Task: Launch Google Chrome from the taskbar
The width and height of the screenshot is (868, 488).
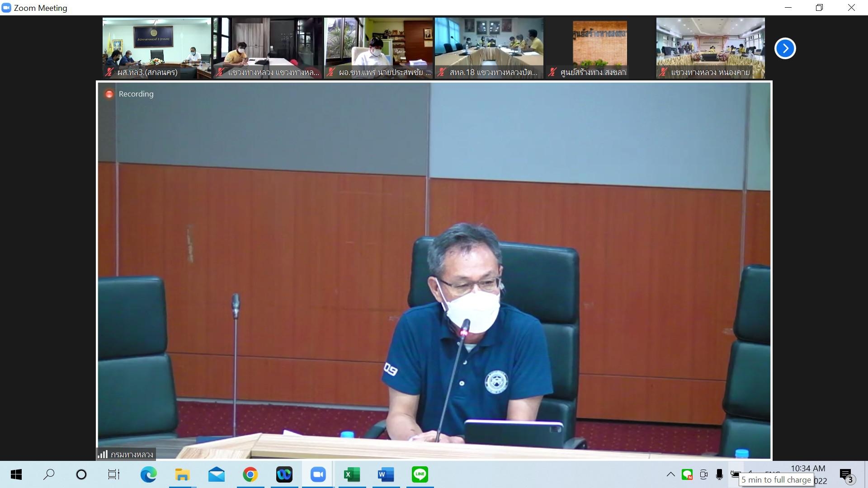Action: [250, 474]
